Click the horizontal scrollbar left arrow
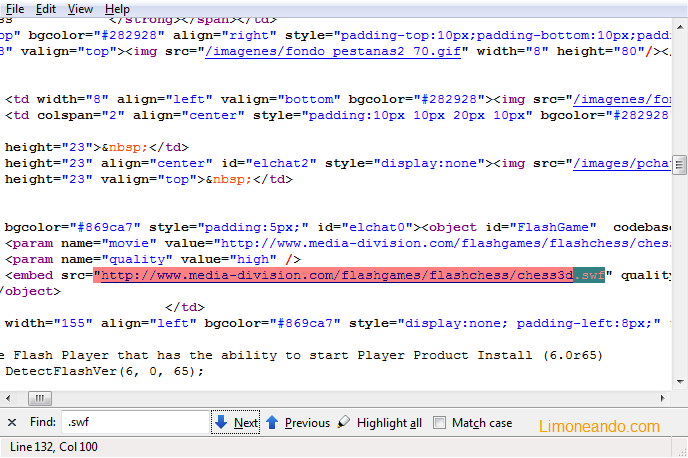 pos(8,398)
